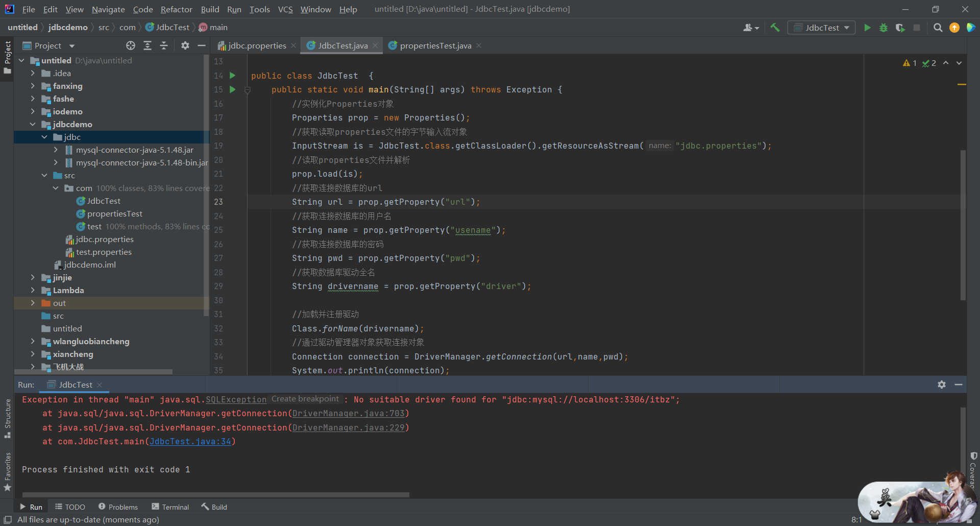Collapse the jdbcdemo module

(33, 124)
